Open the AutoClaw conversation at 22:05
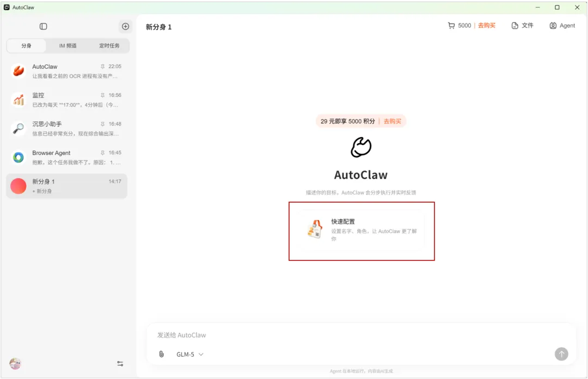Viewport: 588px width, 379px height. pos(67,71)
